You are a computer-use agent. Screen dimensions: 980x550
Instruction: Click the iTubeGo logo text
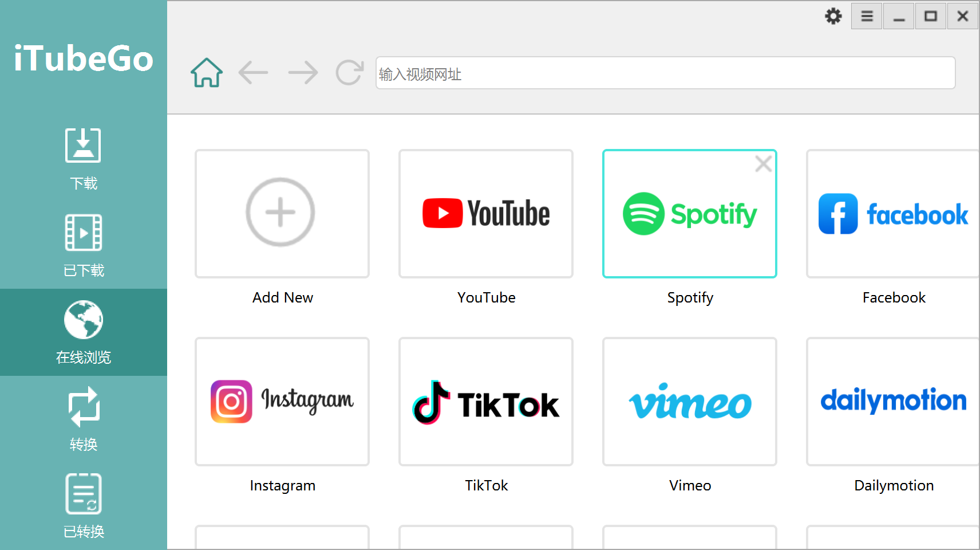point(84,58)
